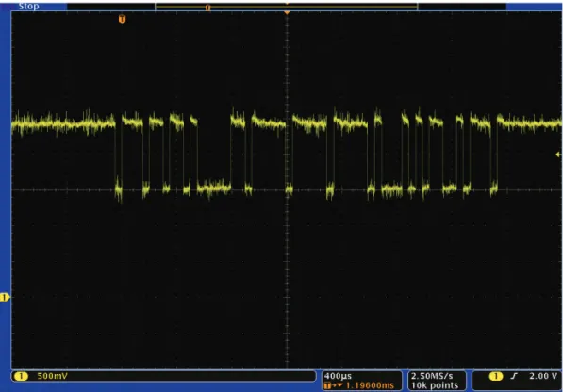Click the rising edge trigger slope icon
The image size is (563, 392).
tap(514, 376)
